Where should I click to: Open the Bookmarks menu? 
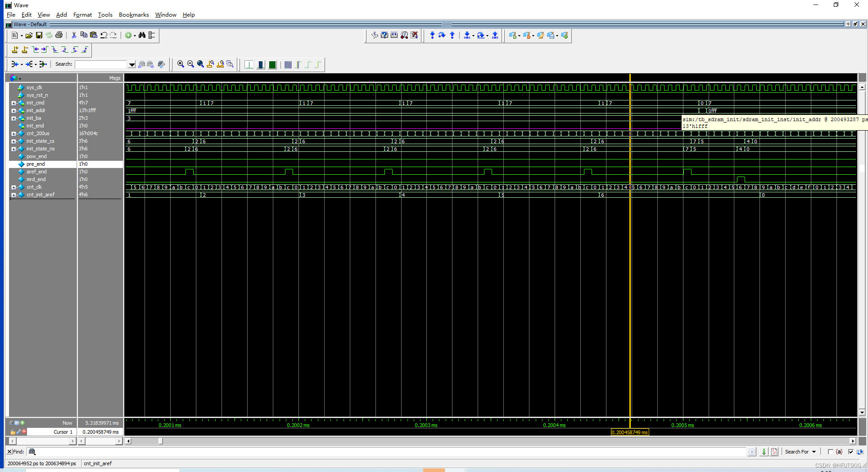[x=134, y=15]
